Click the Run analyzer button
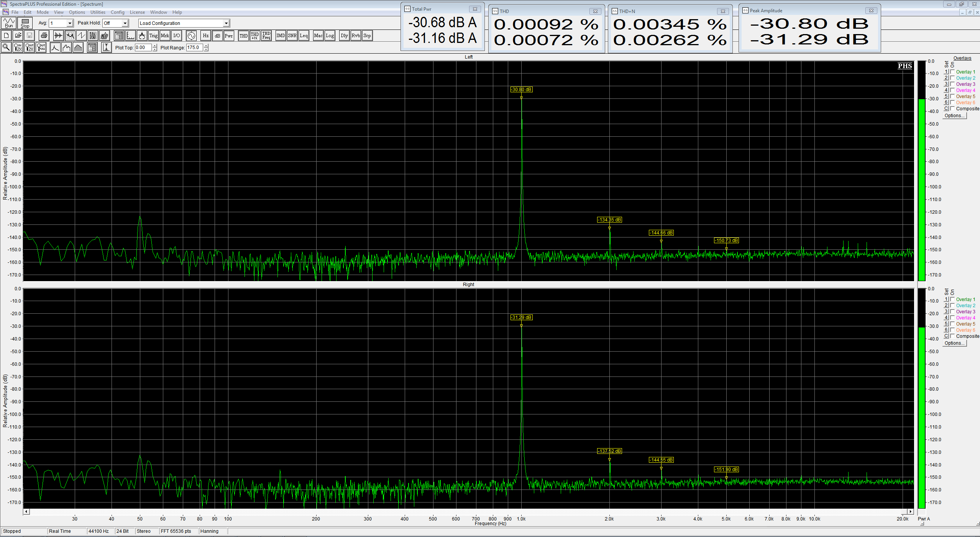The image size is (980, 537). pyautogui.click(x=9, y=23)
